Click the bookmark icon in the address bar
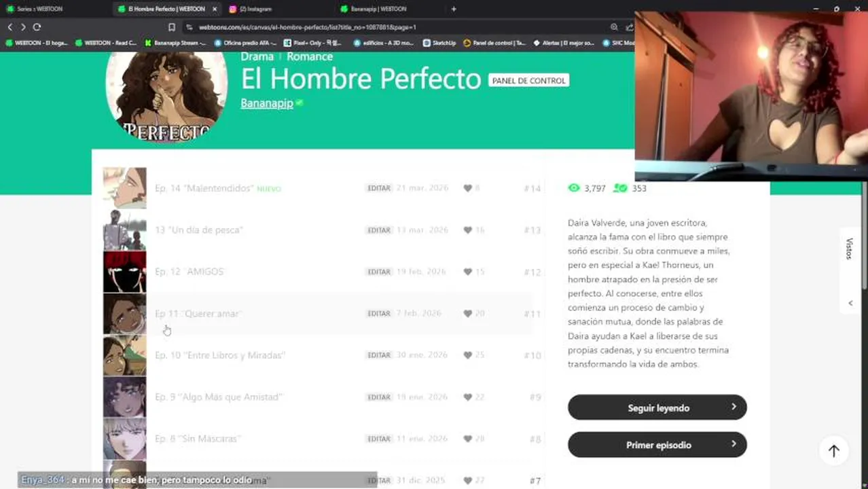 point(172,27)
